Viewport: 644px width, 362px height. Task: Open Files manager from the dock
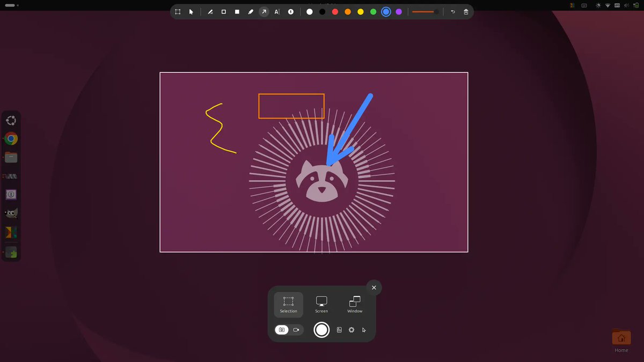tap(11, 157)
